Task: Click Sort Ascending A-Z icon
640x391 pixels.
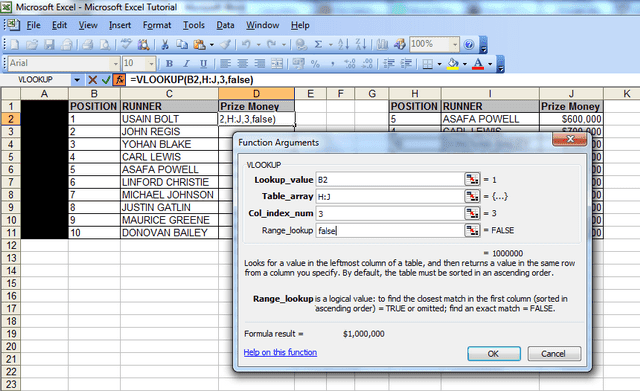Action: coord(344,44)
